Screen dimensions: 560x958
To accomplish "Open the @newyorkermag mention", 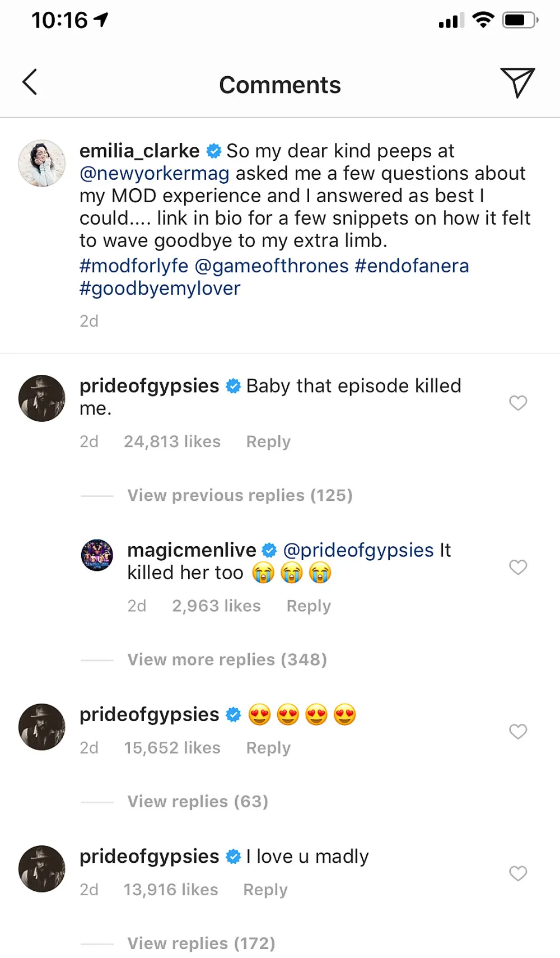I will pos(154,173).
